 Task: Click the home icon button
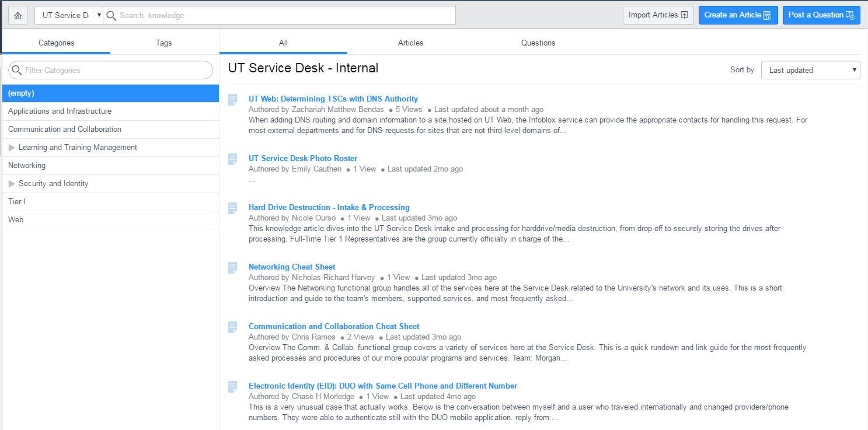click(18, 15)
